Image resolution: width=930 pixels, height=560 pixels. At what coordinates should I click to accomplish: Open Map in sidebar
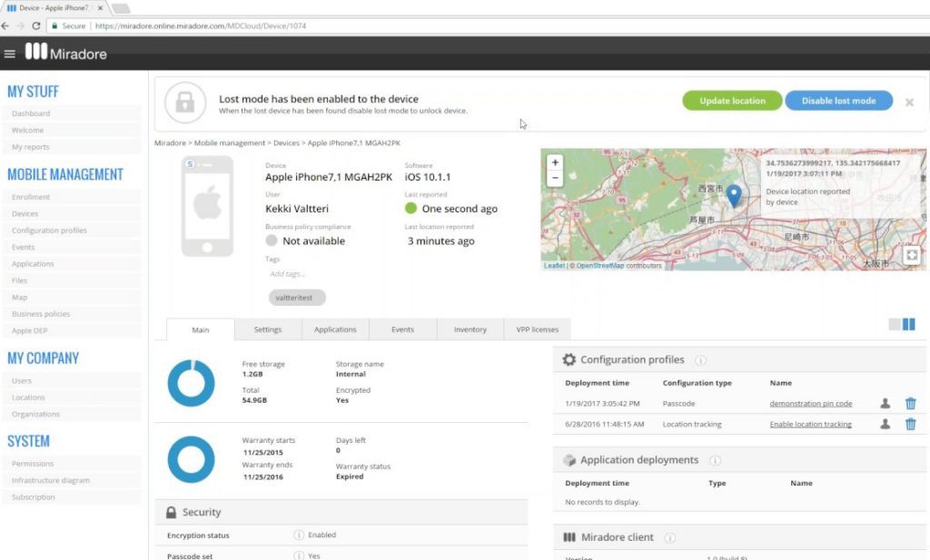point(72,297)
